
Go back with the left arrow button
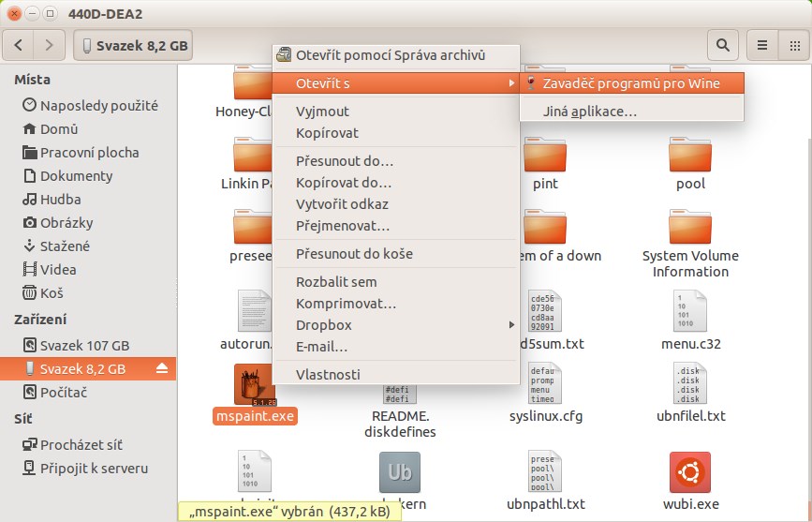pyautogui.click(x=19, y=45)
